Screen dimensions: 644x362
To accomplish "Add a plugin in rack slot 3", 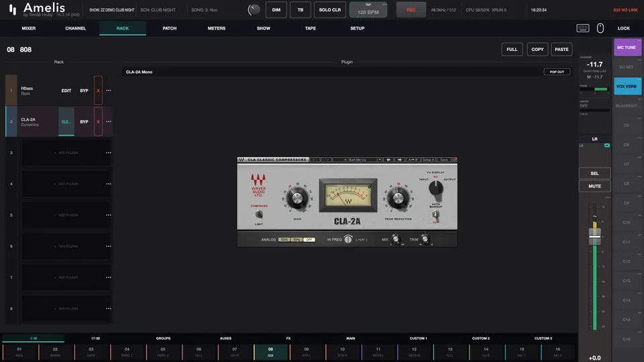I will pos(66,153).
